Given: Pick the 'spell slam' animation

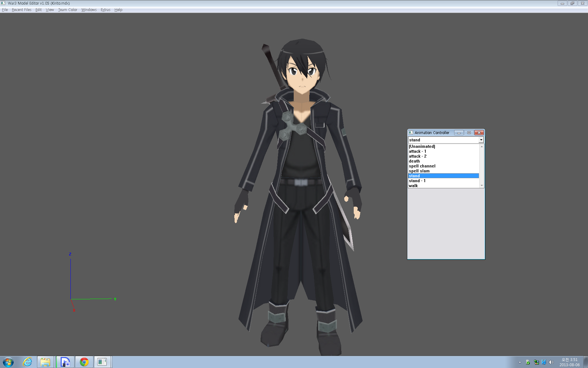Looking at the screenshot, I should coord(443,171).
